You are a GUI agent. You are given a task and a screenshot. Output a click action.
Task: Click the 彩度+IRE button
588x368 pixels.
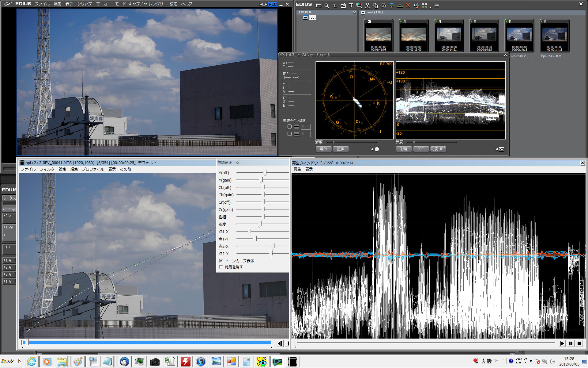pos(438,149)
